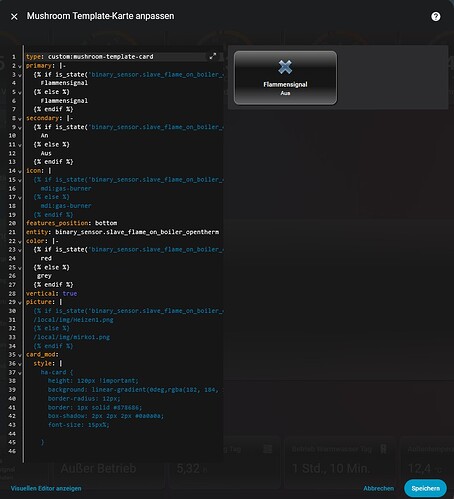
Task: Click the 'red' color value on line 24
Action: tap(46, 258)
